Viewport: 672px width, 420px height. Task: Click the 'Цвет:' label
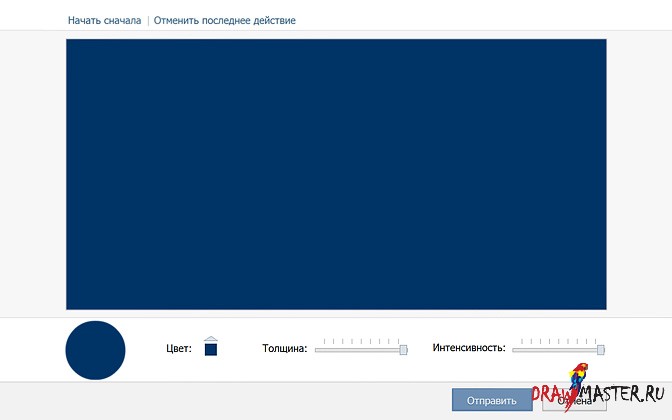[x=179, y=348]
